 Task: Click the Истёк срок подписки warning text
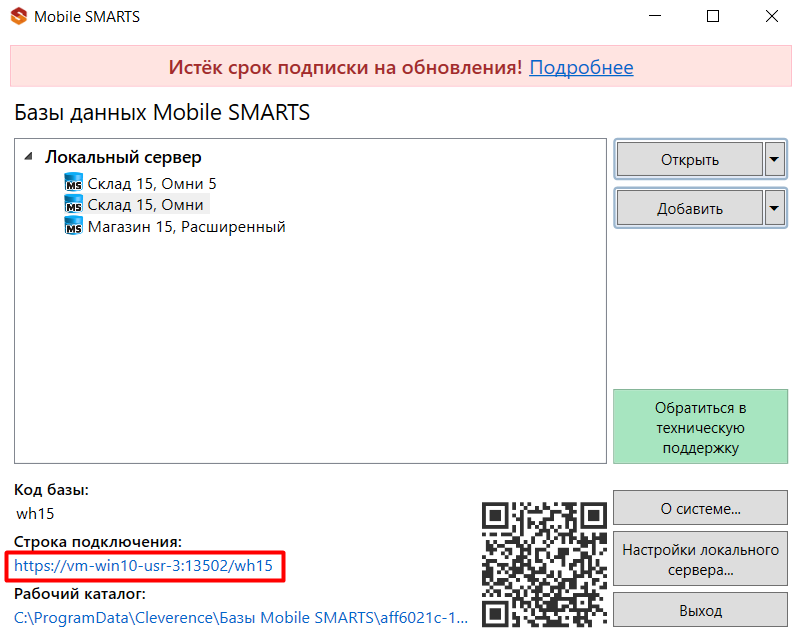coord(345,67)
